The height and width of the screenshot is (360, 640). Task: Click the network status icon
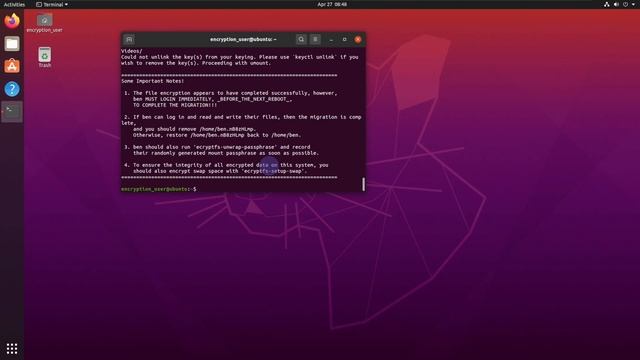[607, 4]
